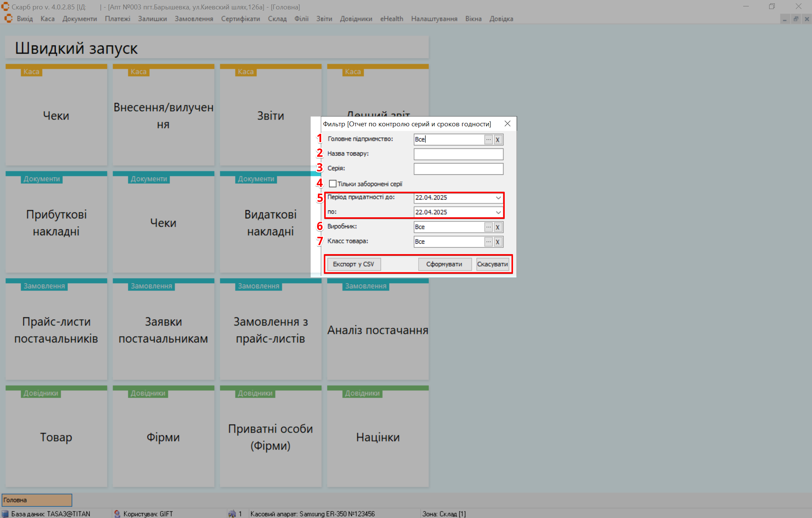The height and width of the screenshot is (518, 812).
Task: Focus the Серія input field
Action: point(458,169)
